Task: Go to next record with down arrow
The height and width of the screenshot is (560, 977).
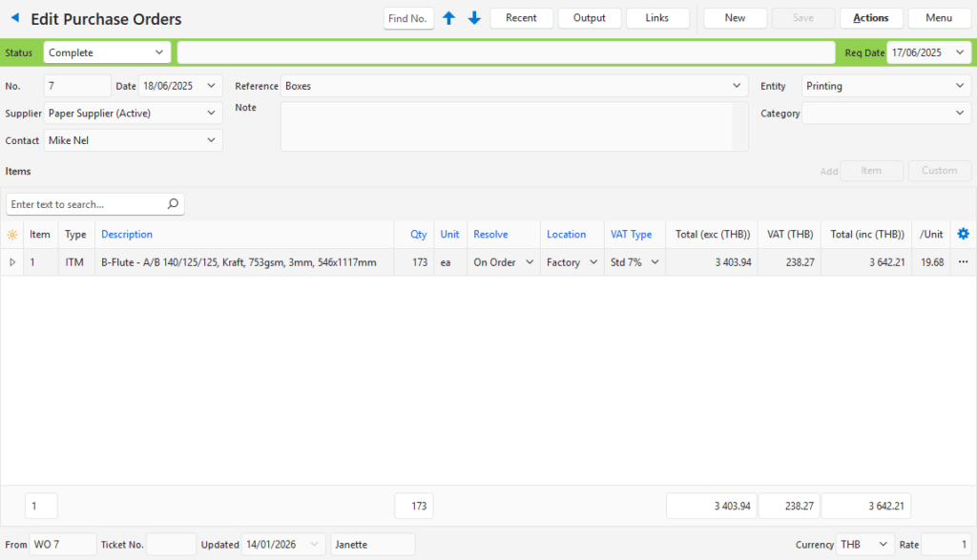Action: [474, 18]
